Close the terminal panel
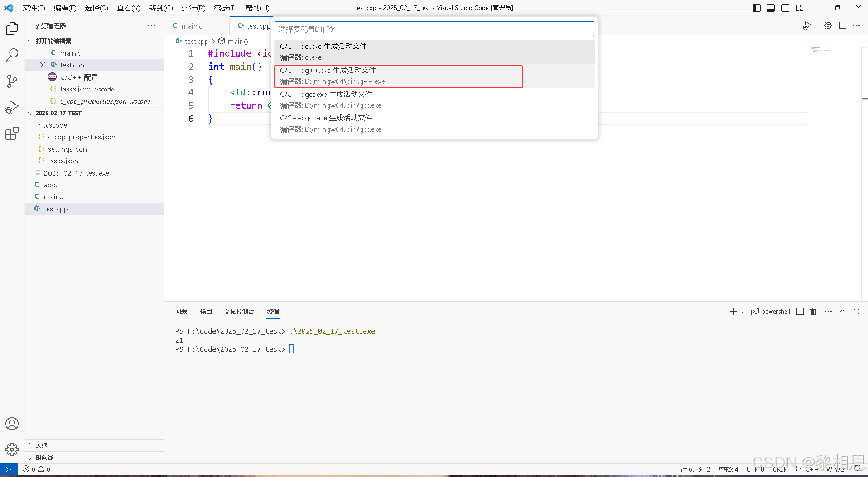Viewport: 868px width, 477px height. 856,311
